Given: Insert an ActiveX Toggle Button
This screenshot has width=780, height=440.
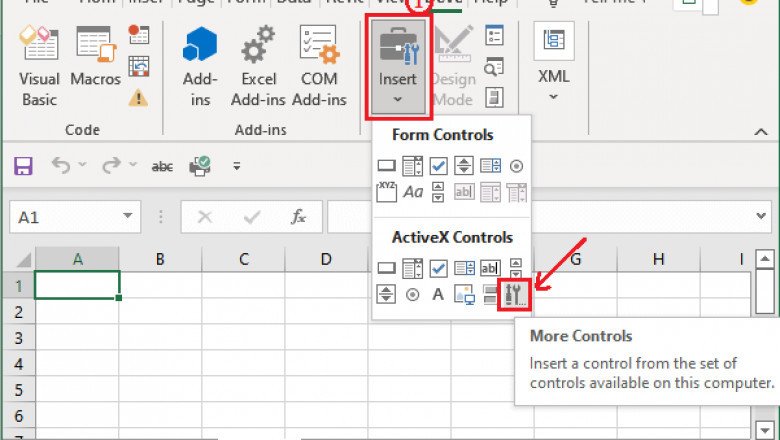Looking at the screenshot, I should point(490,294).
